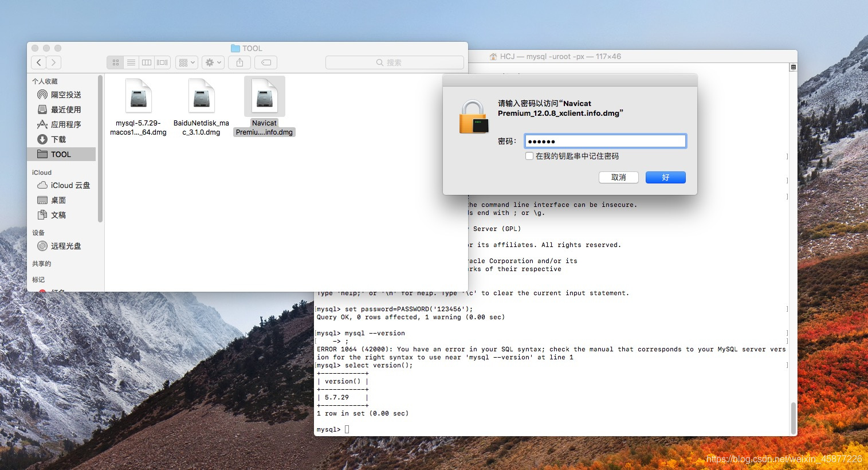
Task: Click the Finder edit tags button
Action: click(x=266, y=62)
